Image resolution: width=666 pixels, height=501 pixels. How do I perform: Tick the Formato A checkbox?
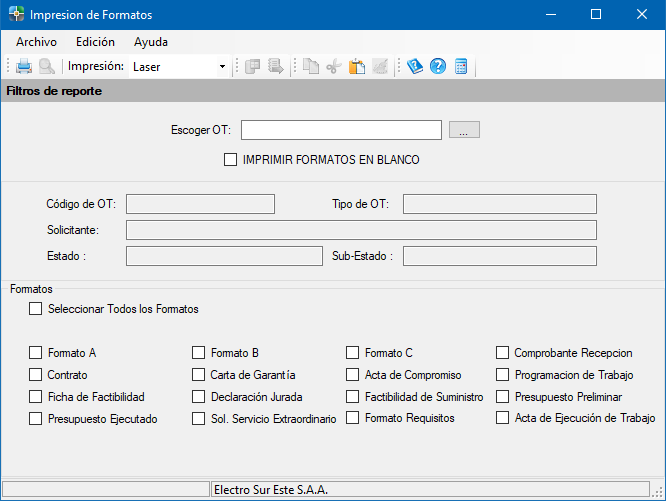[36, 353]
